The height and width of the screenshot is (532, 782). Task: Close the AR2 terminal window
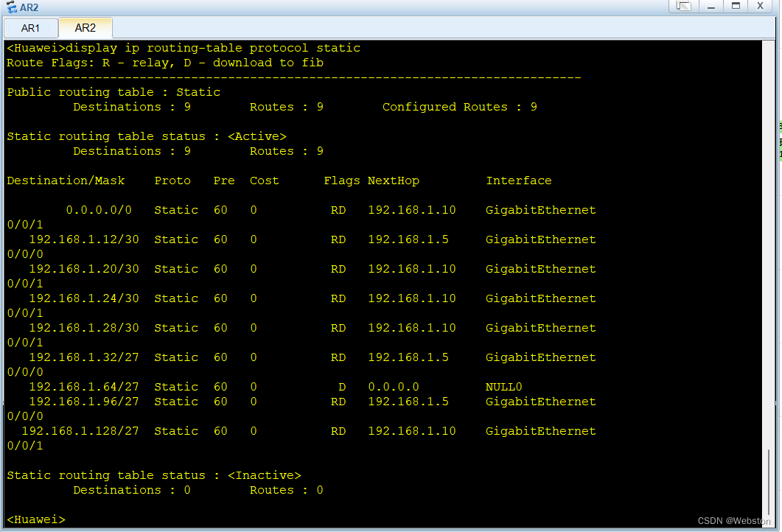click(x=760, y=6)
